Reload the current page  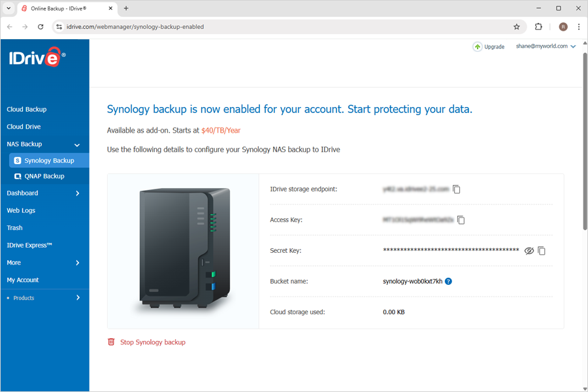click(41, 27)
